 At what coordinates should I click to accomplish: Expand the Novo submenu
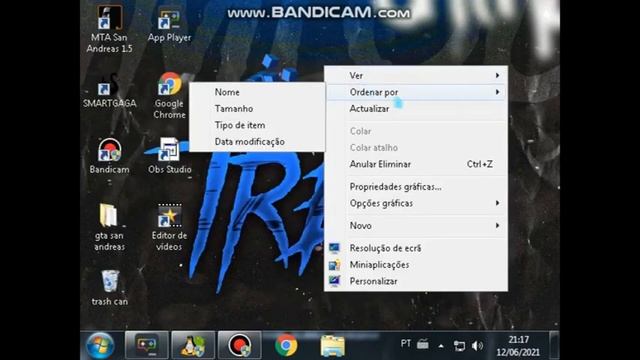click(416, 226)
